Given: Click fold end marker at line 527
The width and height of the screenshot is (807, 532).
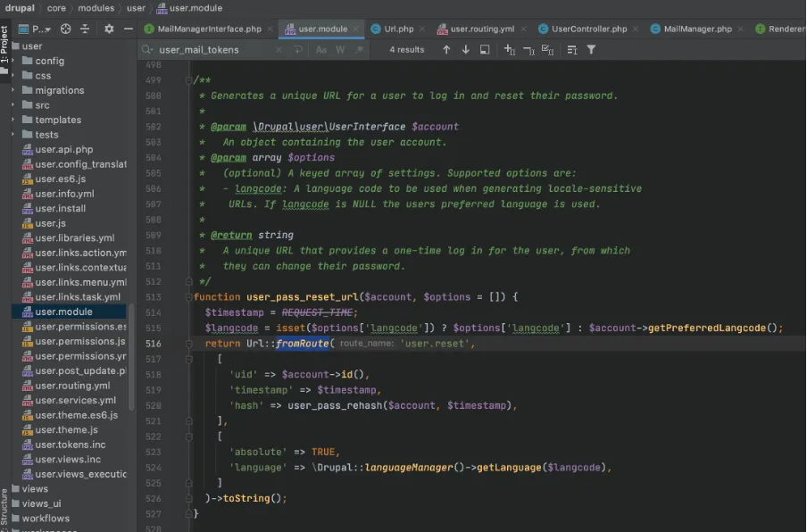Looking at the screenshot, I should point(189,513).
